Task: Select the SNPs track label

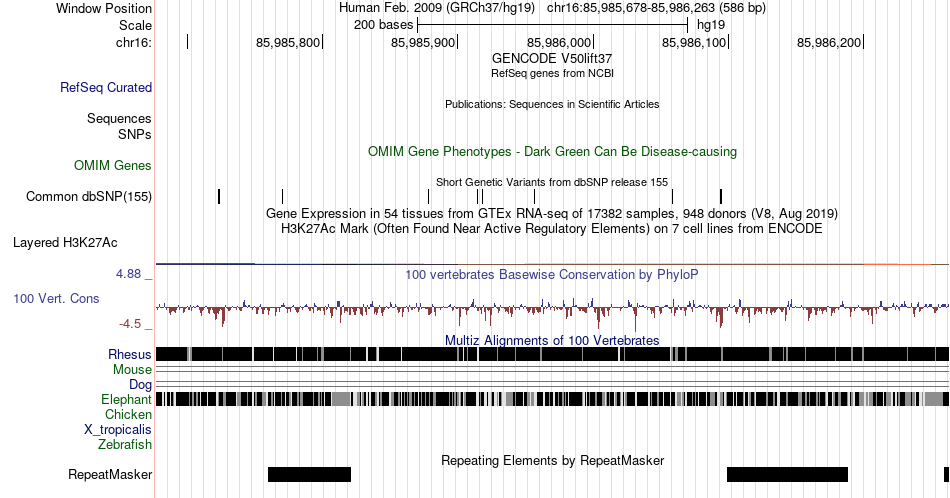Action: click(x=135, y=134)
